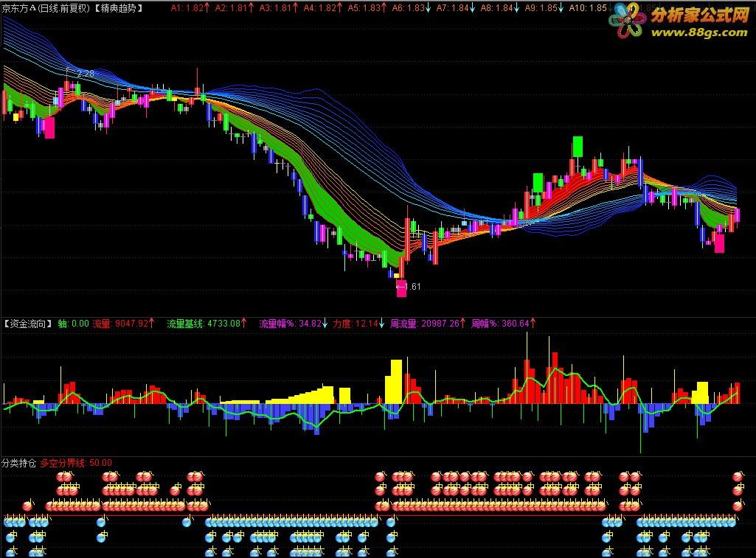Click the A8: 1.84 indicator value

(500, 7)
